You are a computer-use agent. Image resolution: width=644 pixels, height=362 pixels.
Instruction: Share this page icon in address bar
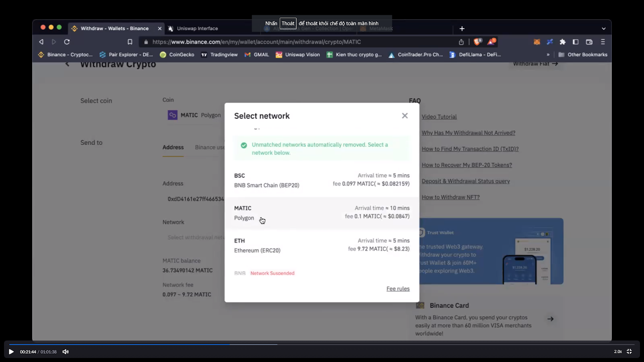coord(461,42)
